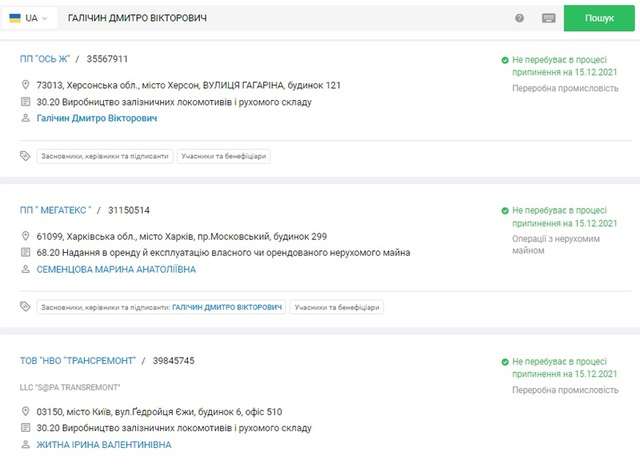Open the virtual keyboard icon
640x464 pixels.
tap(549, 18)
